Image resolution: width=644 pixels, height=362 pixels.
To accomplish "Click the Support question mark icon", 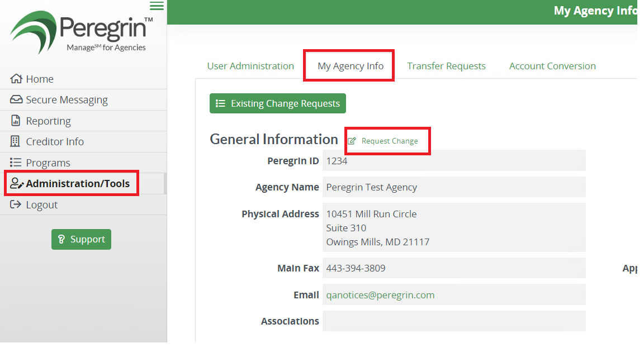I will tap(61, 239).
